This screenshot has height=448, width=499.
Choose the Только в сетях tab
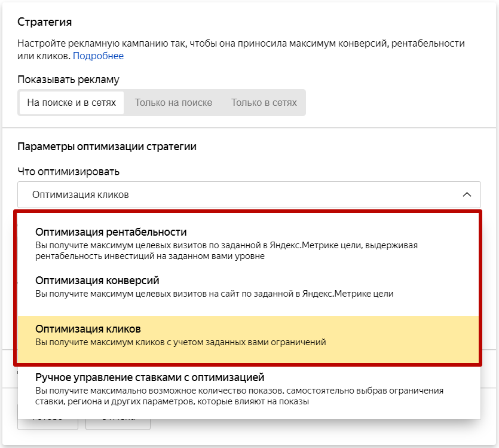pos(264,102)
